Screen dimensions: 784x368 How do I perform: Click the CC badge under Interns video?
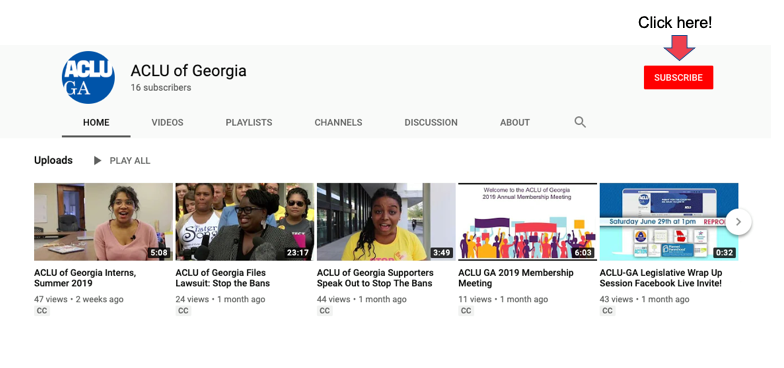click(x=42, y=311)
